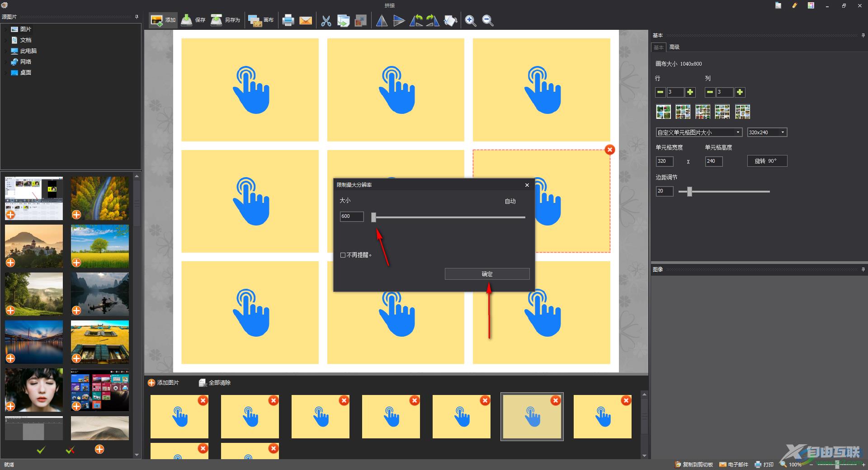
Task: Click the 确定 button in the dialog
Action: 487,274
